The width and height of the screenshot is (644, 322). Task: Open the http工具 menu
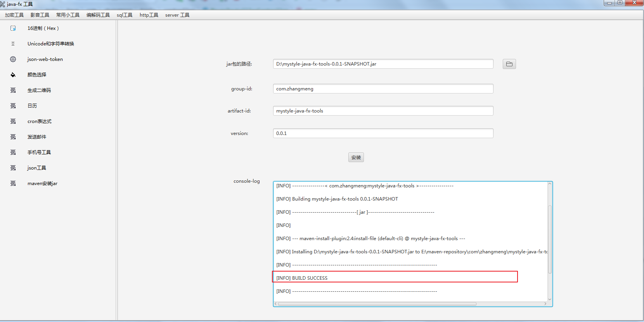(149, 15)
